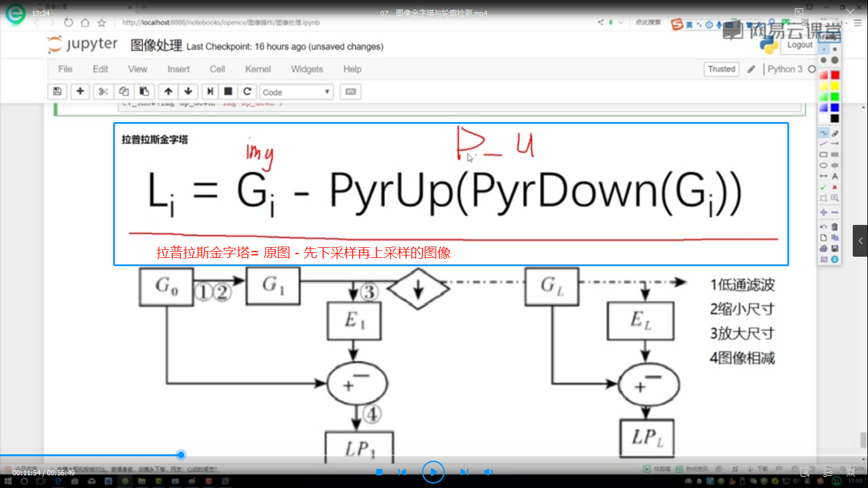Clear annotations with trash icon

pyautogui.click(x=835, y=227)
